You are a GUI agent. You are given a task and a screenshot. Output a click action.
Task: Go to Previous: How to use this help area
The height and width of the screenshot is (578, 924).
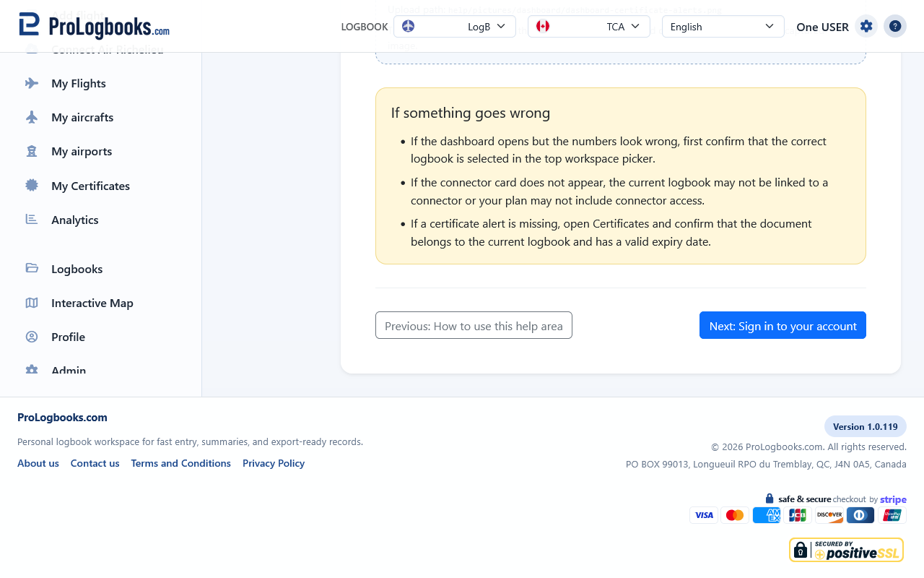click(474, 325)
